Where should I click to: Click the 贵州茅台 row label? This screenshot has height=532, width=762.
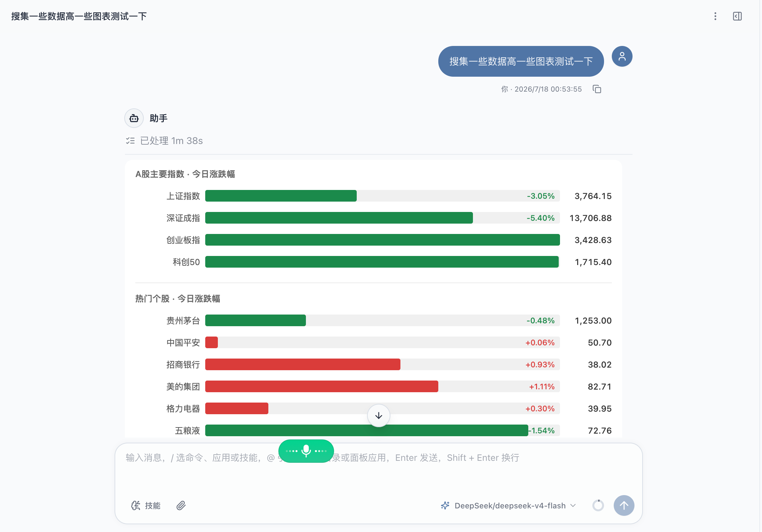183,321
